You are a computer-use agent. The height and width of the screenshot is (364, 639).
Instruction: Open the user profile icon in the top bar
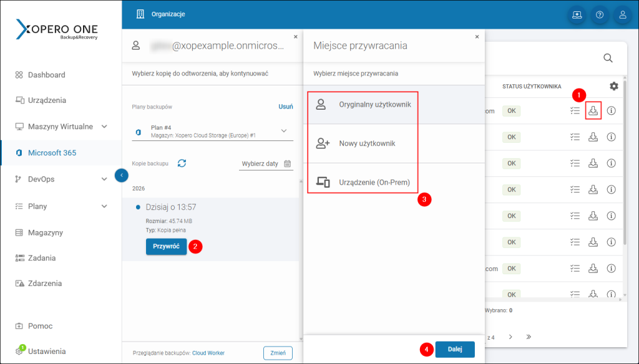click(622, 14)
